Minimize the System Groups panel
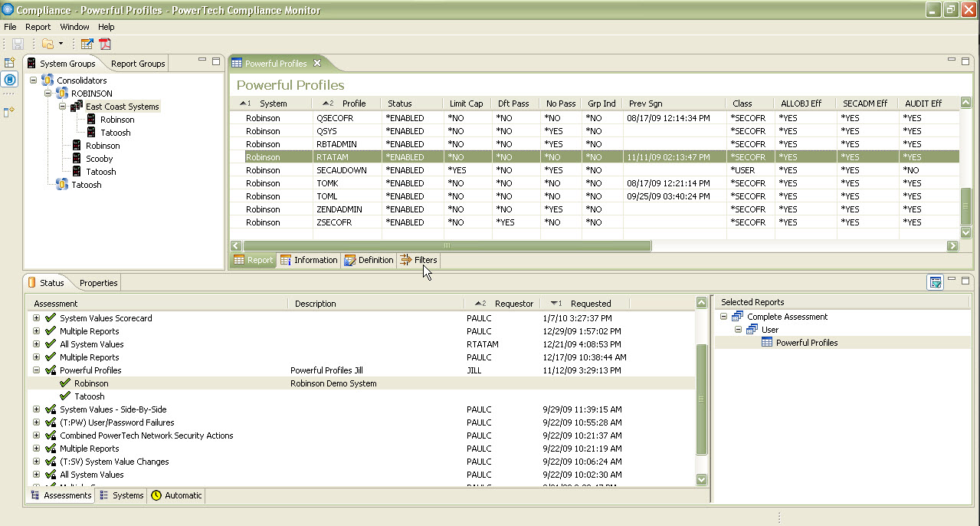980x526 pixels. [202, 60]
